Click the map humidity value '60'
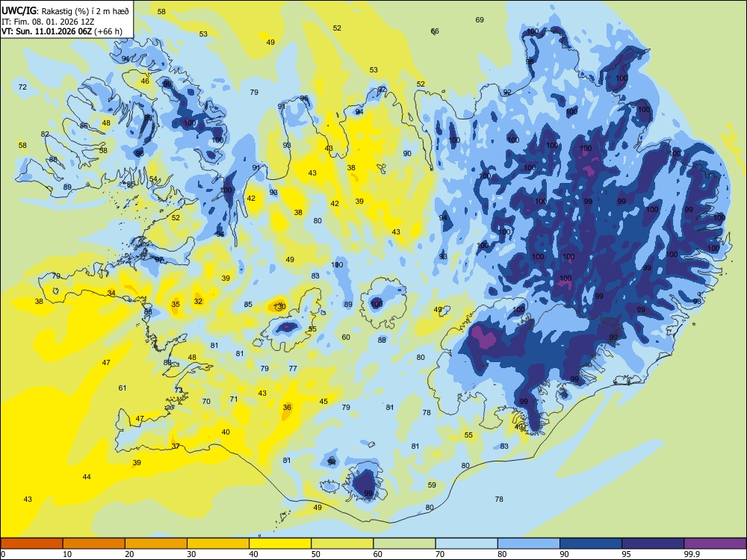747x560 pixels. pos(346,337)
